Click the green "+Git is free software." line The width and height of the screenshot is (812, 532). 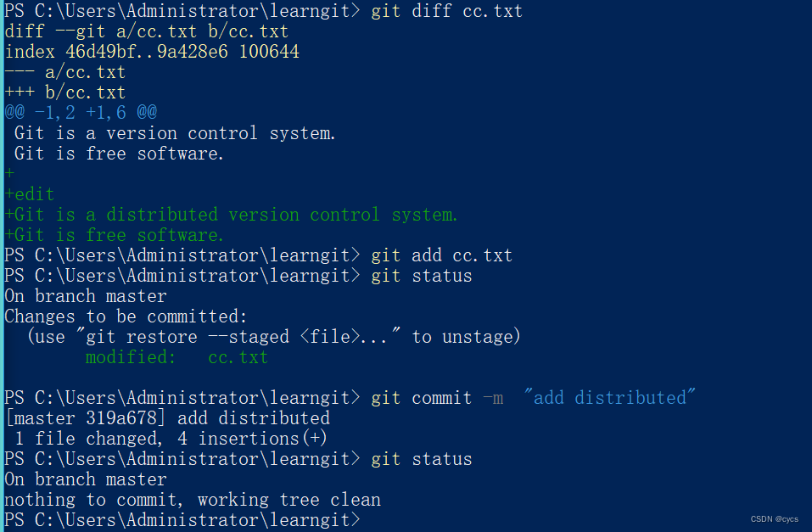coord(115,235)
